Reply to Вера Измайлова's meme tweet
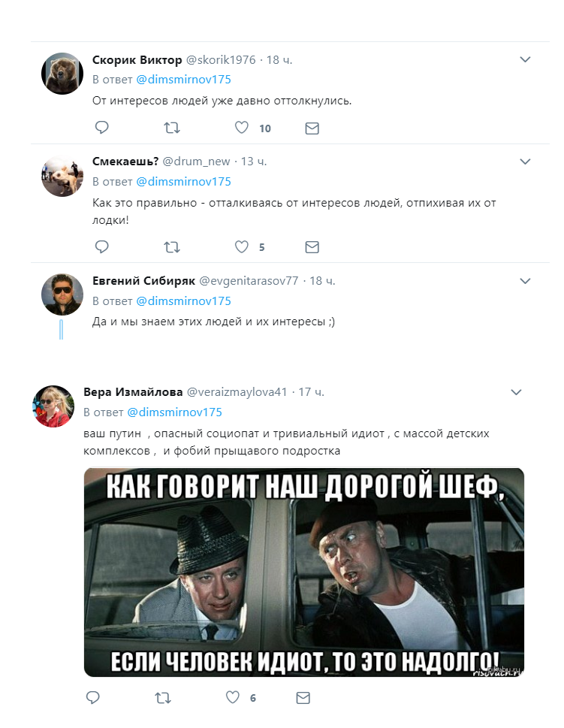This screenshot has height=728, width=564. pyautogui.click(x=93, y=697)
